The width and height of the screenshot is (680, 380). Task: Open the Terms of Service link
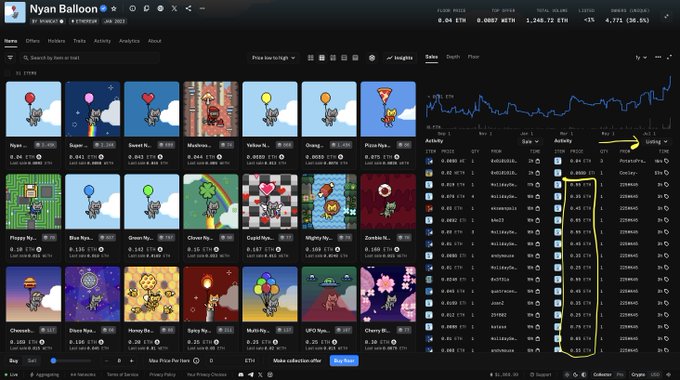point(123,374)
